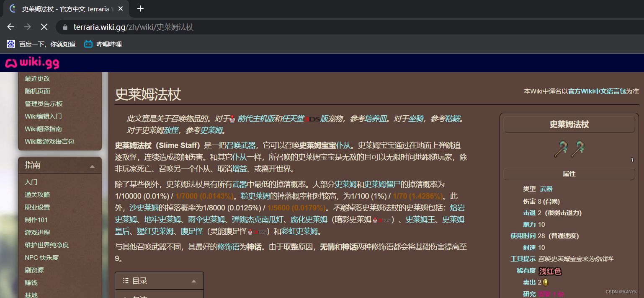
Task: Open Wiki翻译指南 sidebar link
Action: coord(43,129)
